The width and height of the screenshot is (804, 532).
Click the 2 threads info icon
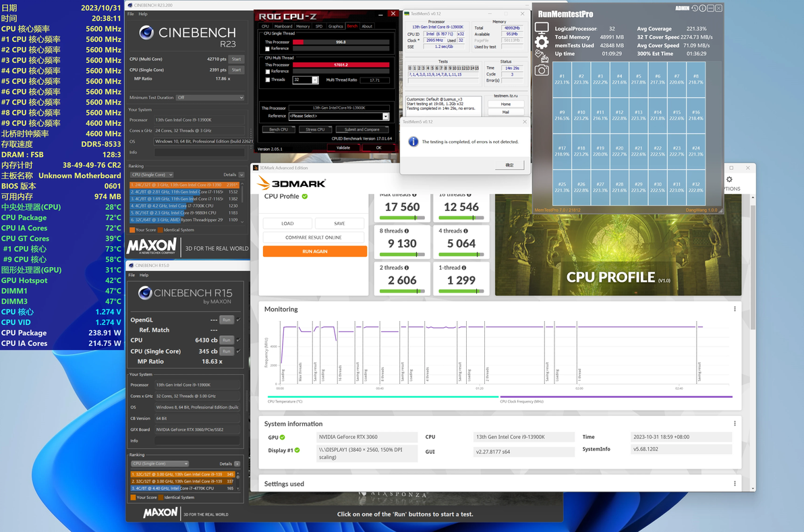pyautogui.click(x=407, y=268)
